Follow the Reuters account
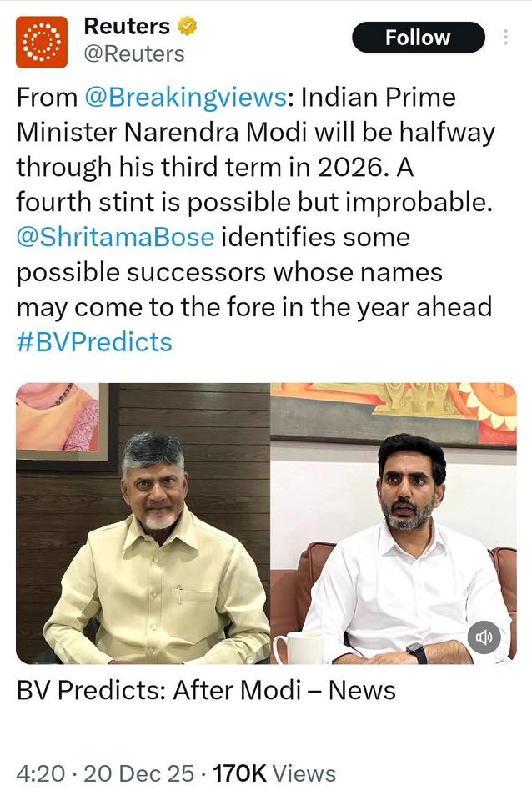The image size is (532, 801). coord(418,38)
